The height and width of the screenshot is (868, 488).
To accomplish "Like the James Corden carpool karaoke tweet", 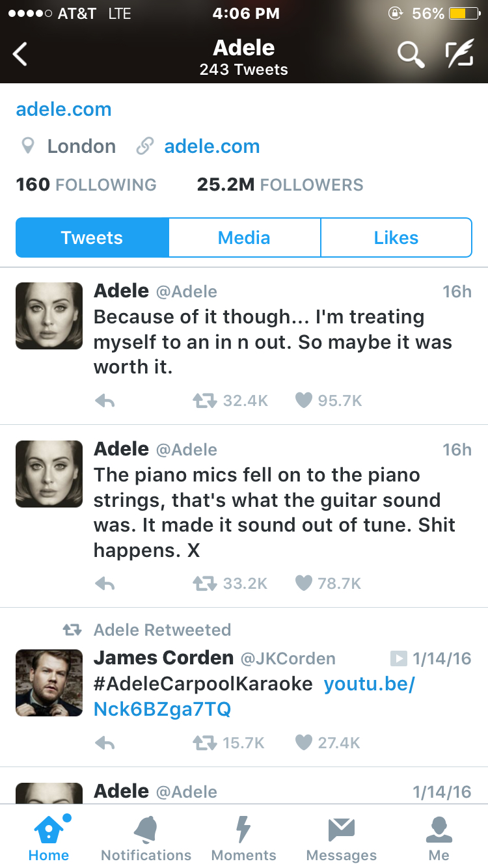I will 304,742.
